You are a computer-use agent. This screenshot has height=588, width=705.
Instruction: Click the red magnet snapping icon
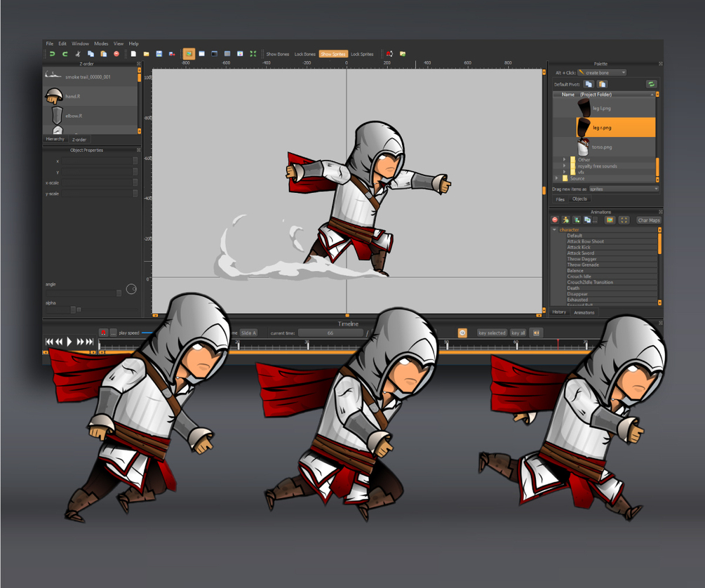coord(389,54)
